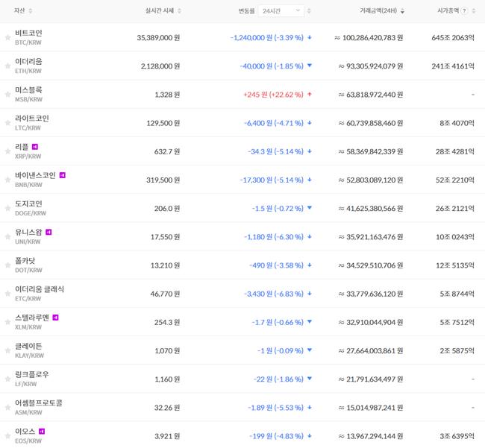The height and width of the screenshot is (448, 485).
Task: Open the 링크플로우 asset name
Action: (x=32, y=374)
